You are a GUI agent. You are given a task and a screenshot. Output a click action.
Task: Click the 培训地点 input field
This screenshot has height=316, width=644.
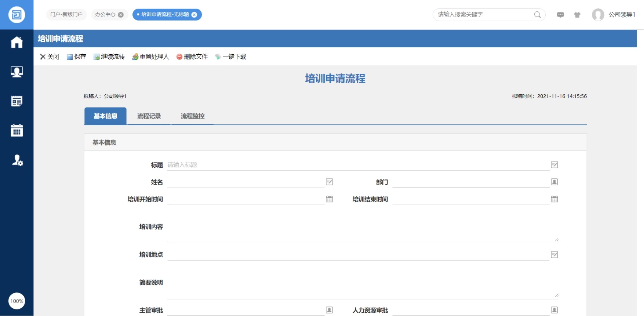[x=358, y=255]
